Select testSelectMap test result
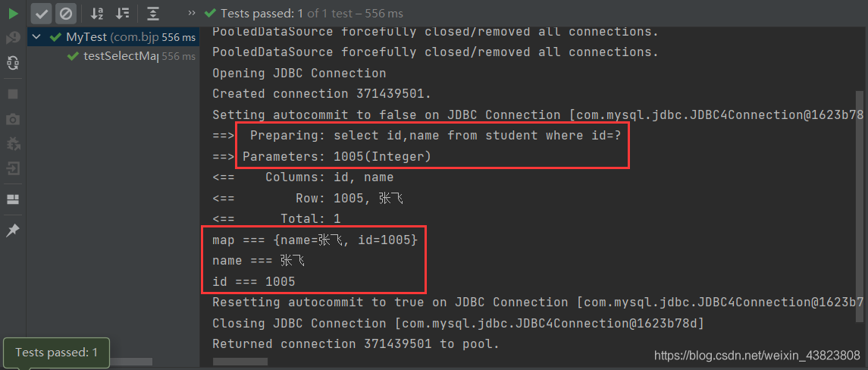 (121, 56)
